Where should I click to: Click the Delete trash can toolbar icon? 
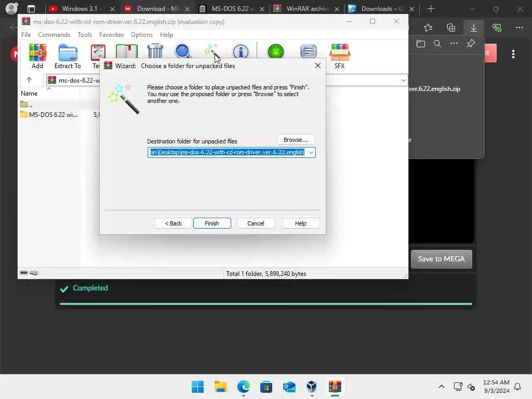coord(155,51)
